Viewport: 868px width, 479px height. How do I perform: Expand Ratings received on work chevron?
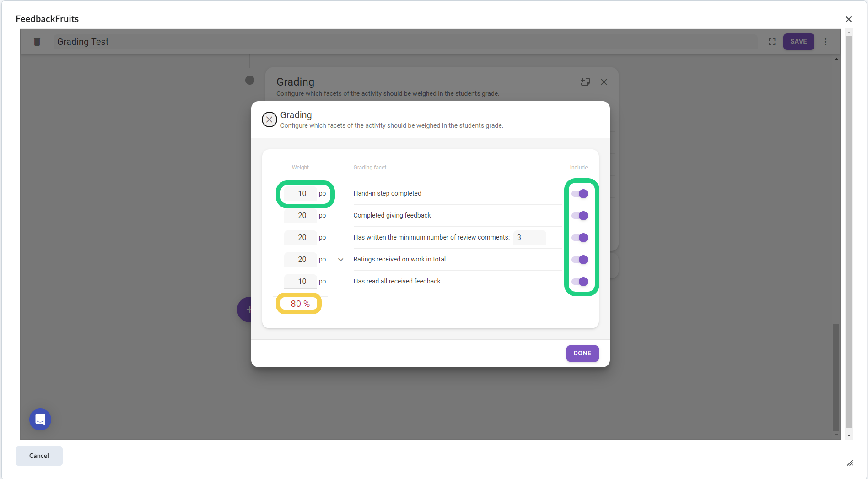click(340, 260)
